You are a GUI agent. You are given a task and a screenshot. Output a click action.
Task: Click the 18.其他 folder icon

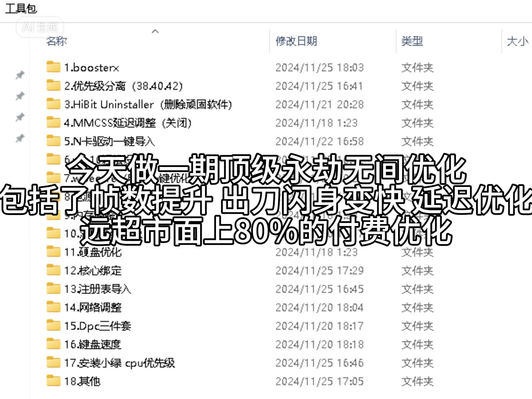click(x=53, y=381)
